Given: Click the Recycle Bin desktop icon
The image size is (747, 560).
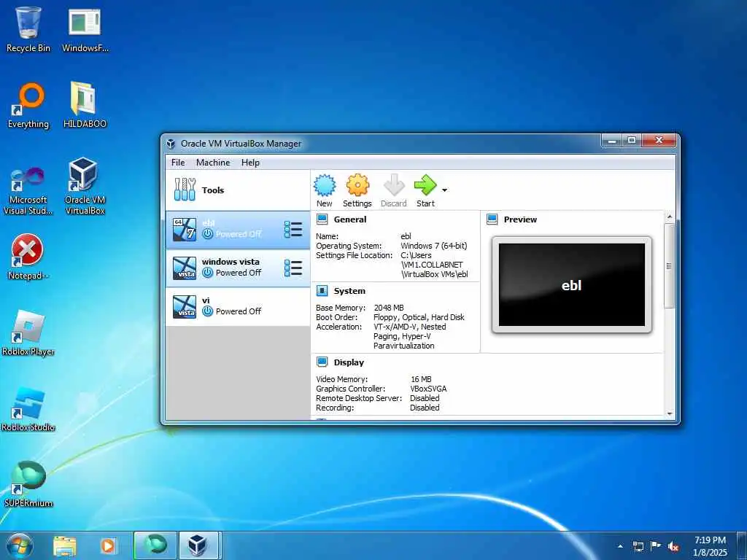Looking at the screenshot, I should [28, 29].
